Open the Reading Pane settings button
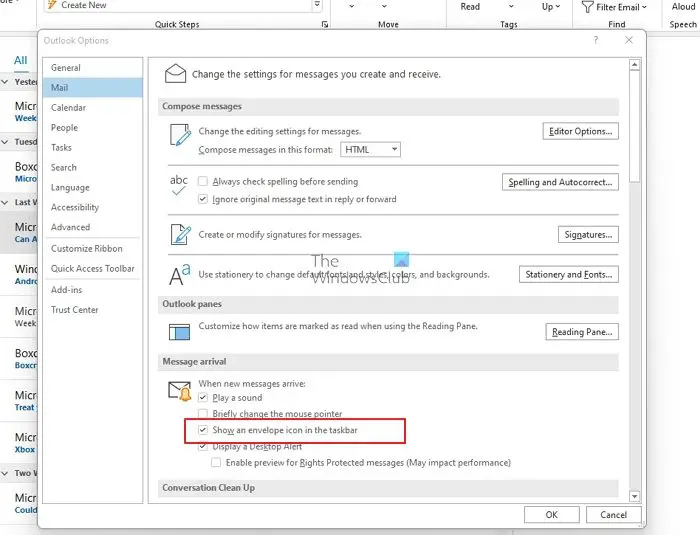 click(x=582, y=332)
